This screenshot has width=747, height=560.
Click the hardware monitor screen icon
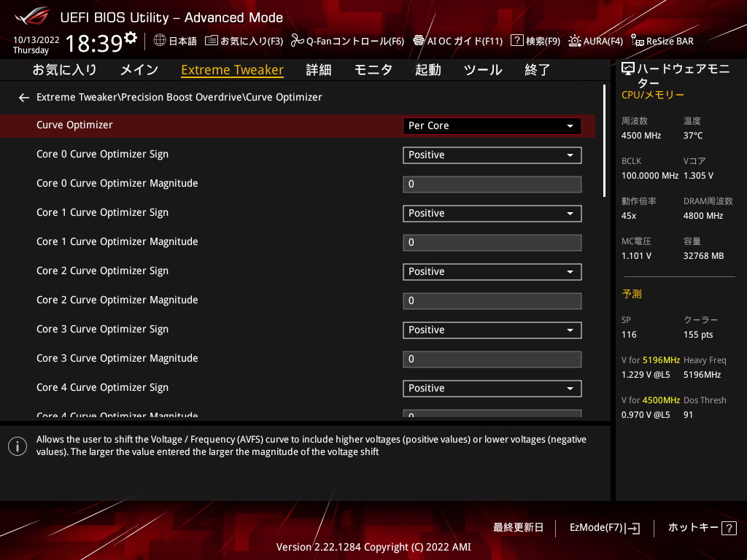(x=628, y=69)
